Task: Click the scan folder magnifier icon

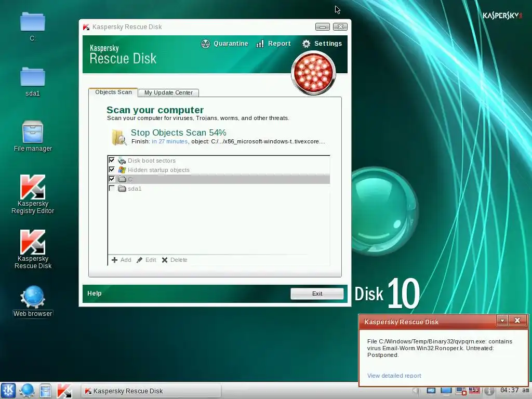Action: pyautogui.click(x=119, y=137)
